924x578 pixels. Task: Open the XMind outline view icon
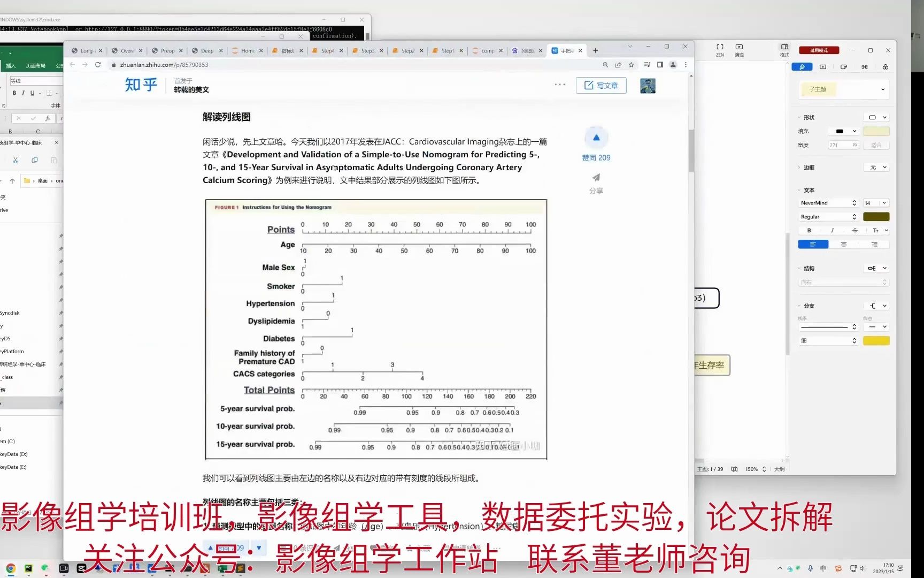734,469
